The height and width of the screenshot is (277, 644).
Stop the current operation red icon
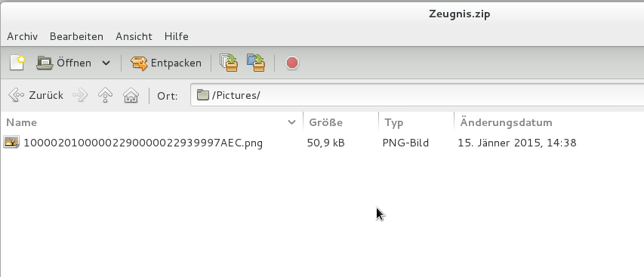click(x=292, y=63)
